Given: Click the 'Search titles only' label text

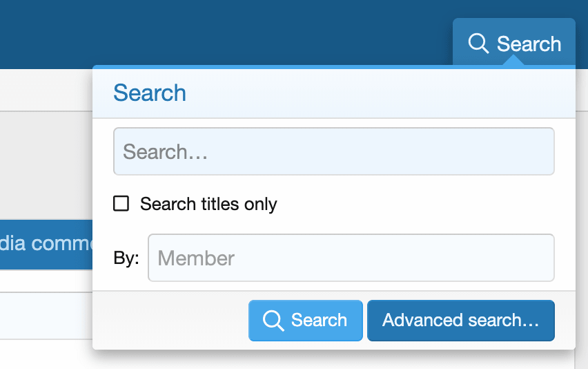Looking at the screenshot, I should click(208, 205).
